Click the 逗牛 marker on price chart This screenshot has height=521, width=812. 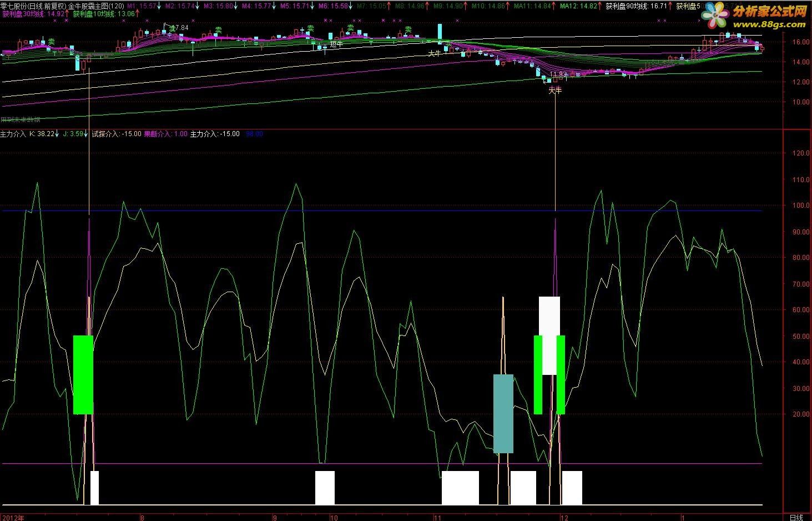point(336,44)
